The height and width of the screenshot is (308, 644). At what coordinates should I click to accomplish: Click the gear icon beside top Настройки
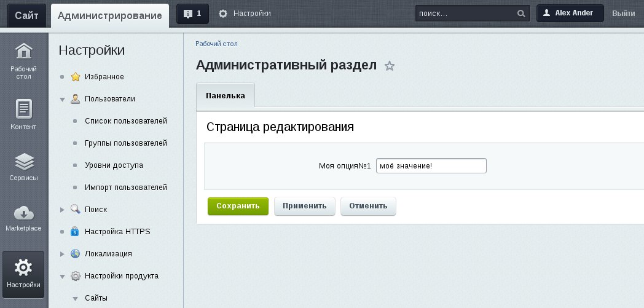click(223, 14)
